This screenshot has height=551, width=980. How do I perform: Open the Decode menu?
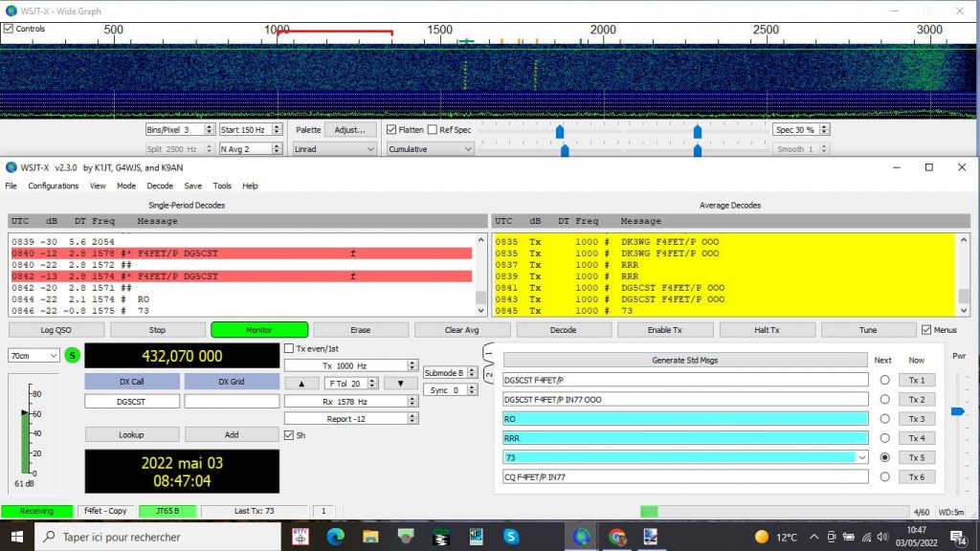[160, 186]
